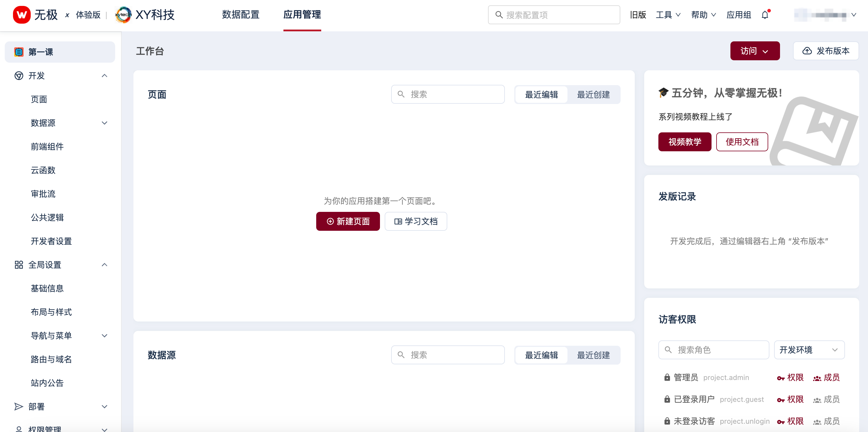The image size is (868, 432).
Task: Expand the 数据源 sidebar submenu
Action: pyautogui.click(x=105, y=123)
